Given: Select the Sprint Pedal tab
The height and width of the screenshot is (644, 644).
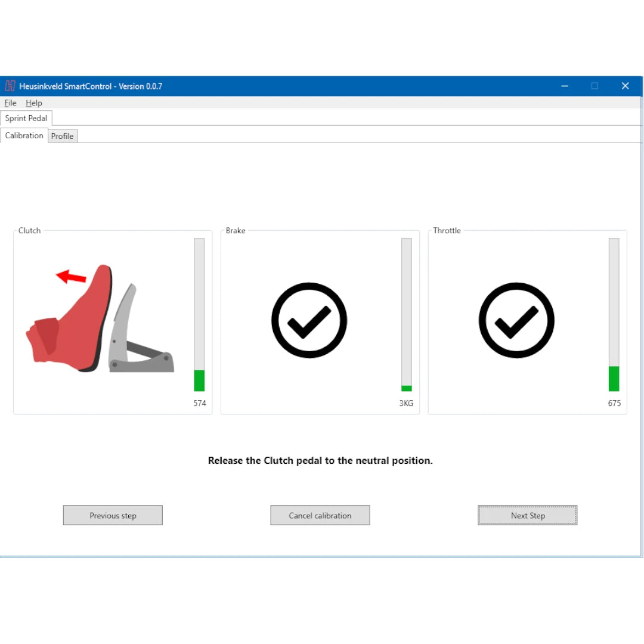Looking at the screenshot, I should [x=26, y=118].
